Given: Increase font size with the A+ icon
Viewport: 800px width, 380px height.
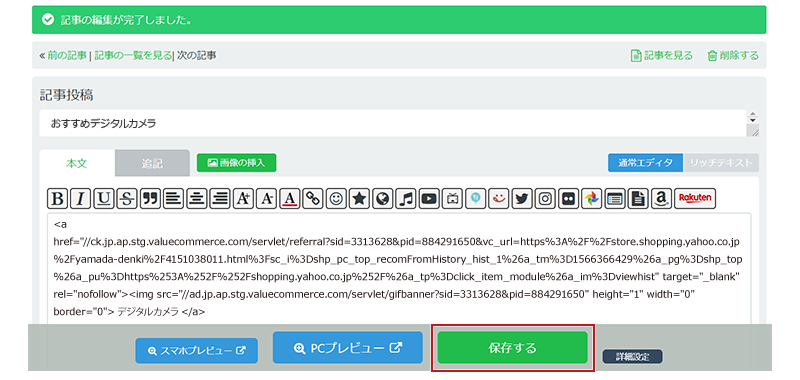Looking at the screenshot, I should [x=243, y=199].
